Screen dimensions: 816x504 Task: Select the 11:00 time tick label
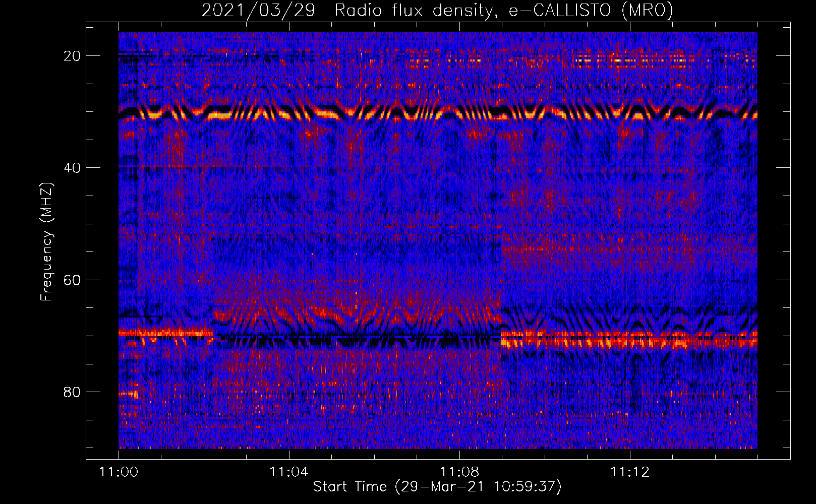pyautogui.click(x=119, y=472)
